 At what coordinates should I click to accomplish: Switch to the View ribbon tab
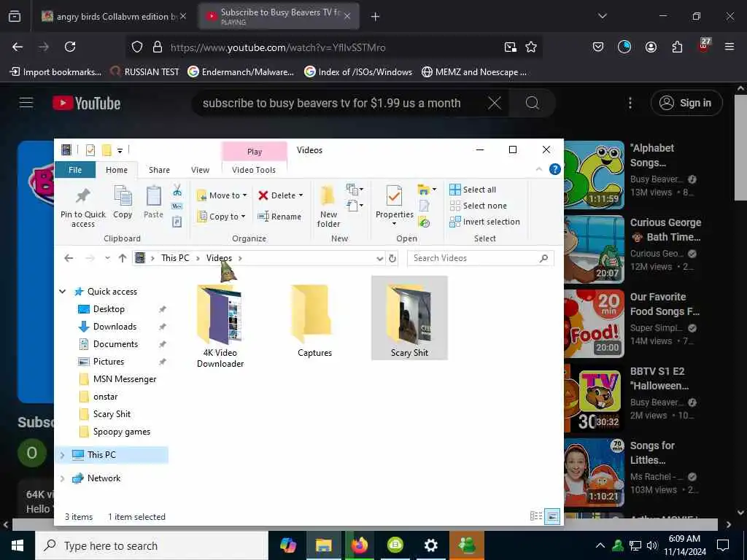[x=200, y=170]
